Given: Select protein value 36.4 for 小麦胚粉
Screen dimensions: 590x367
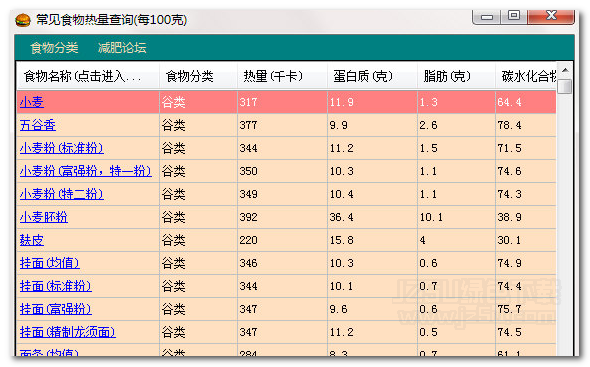Looking at the screenshot, I should click(342, 217).
